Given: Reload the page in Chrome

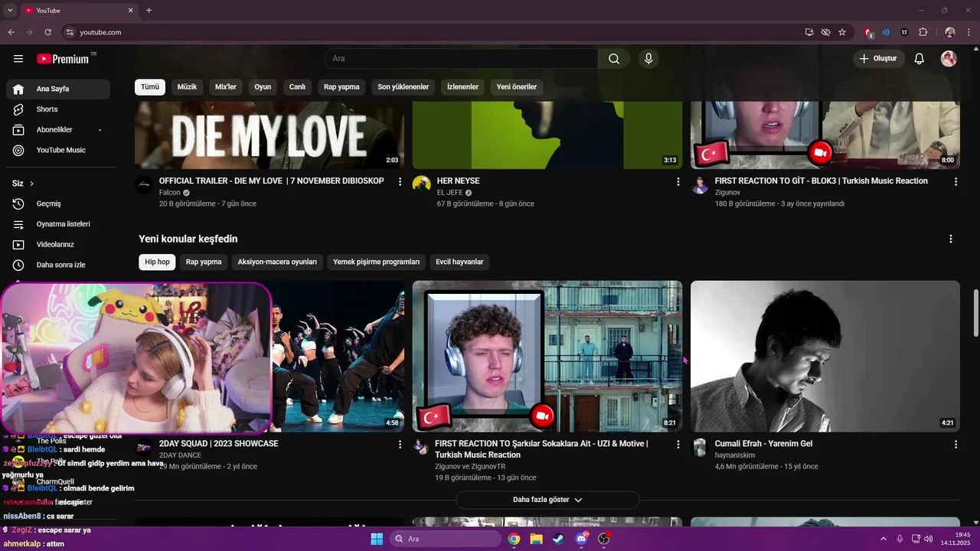Looking at the screenshot, I should pyautogui.click(x=47, y=32).
